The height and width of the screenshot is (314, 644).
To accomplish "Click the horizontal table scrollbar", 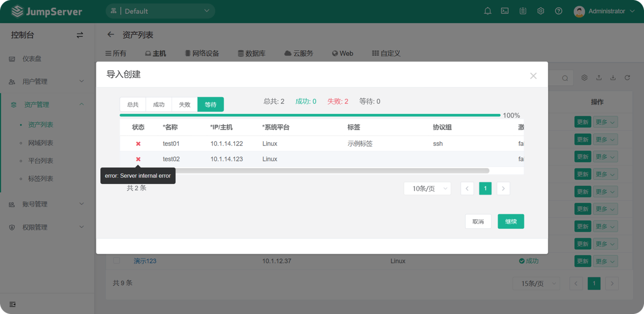I will point(305,171).
